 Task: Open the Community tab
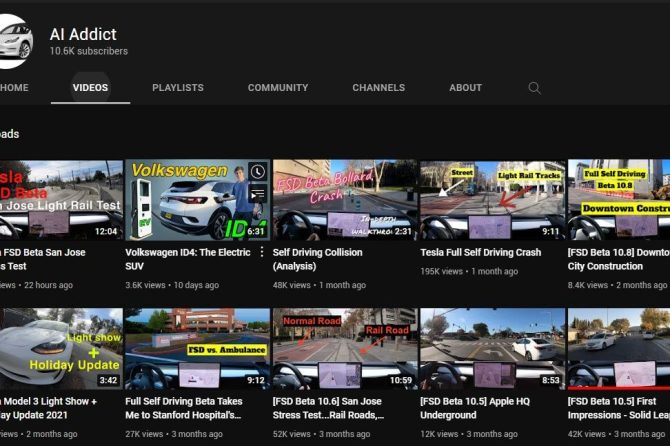coord(277,88)
